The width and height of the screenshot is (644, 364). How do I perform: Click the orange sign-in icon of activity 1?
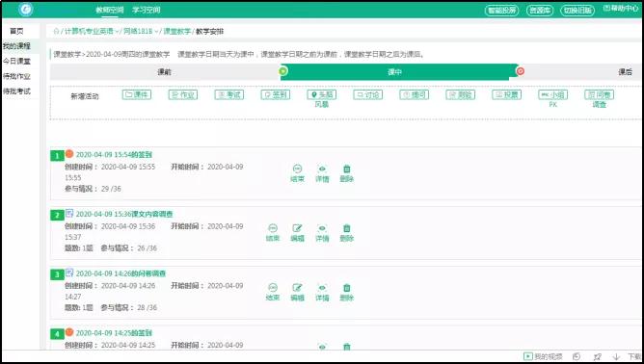69,154
